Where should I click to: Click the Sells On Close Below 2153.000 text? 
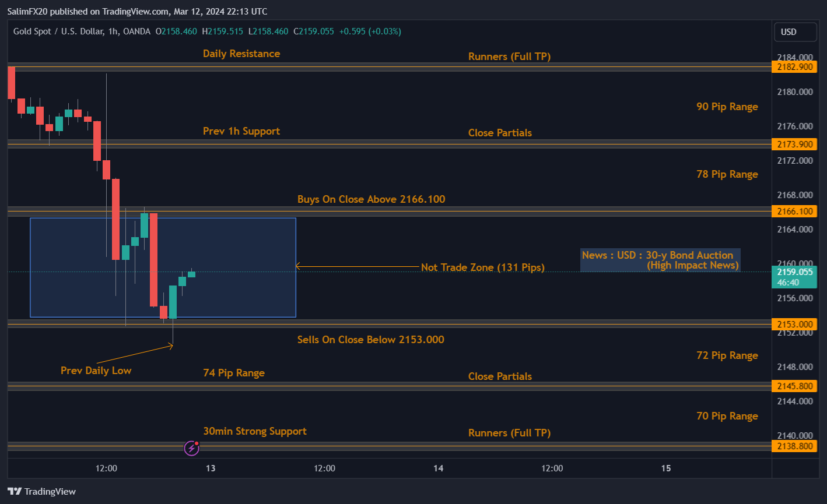point(370,340)
